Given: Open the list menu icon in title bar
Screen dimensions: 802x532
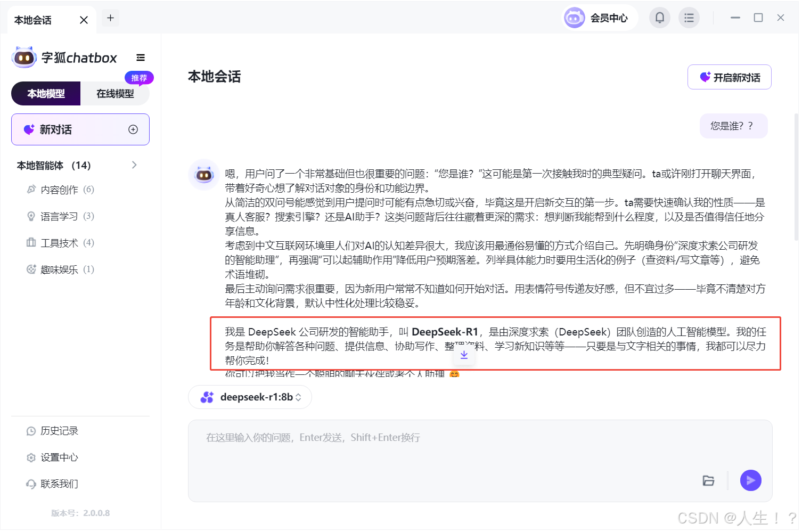Looking at the screenshot, I should (689, 18).
